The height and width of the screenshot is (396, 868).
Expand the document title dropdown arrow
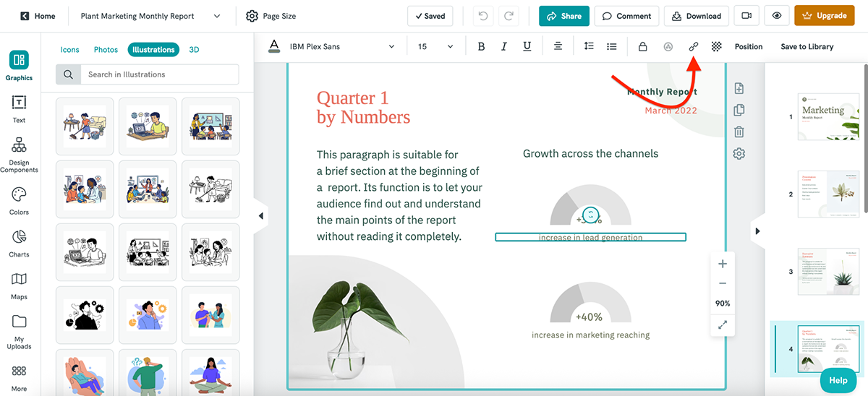point(218,16)
